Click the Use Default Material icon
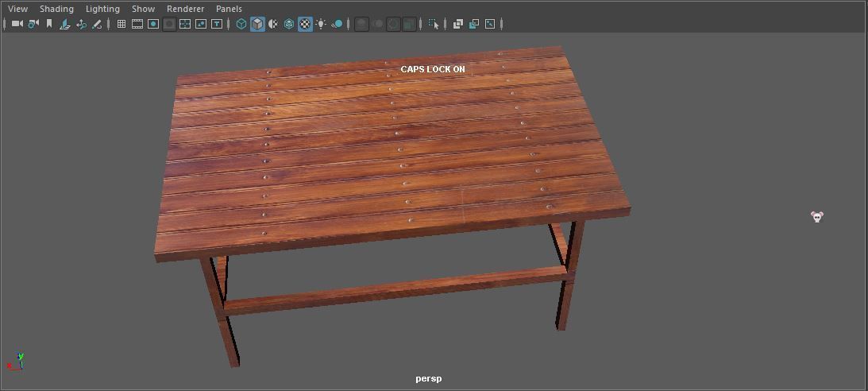 273,24
